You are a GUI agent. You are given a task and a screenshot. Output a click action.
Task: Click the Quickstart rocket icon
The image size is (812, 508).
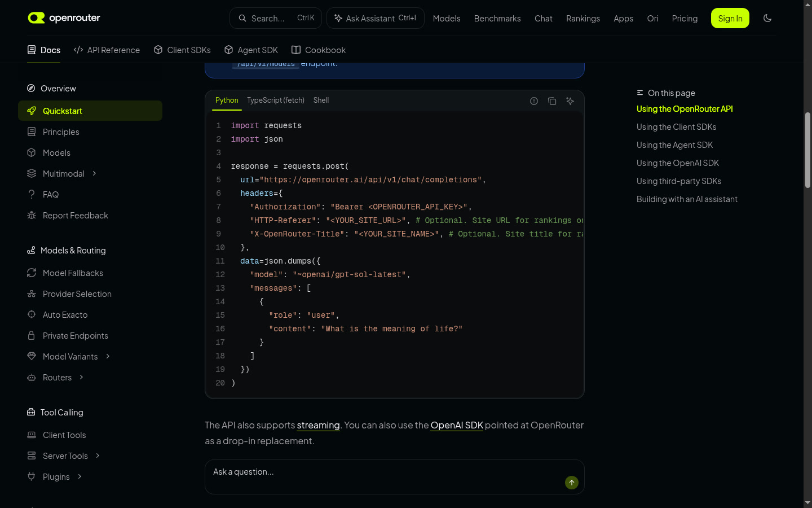32,111
